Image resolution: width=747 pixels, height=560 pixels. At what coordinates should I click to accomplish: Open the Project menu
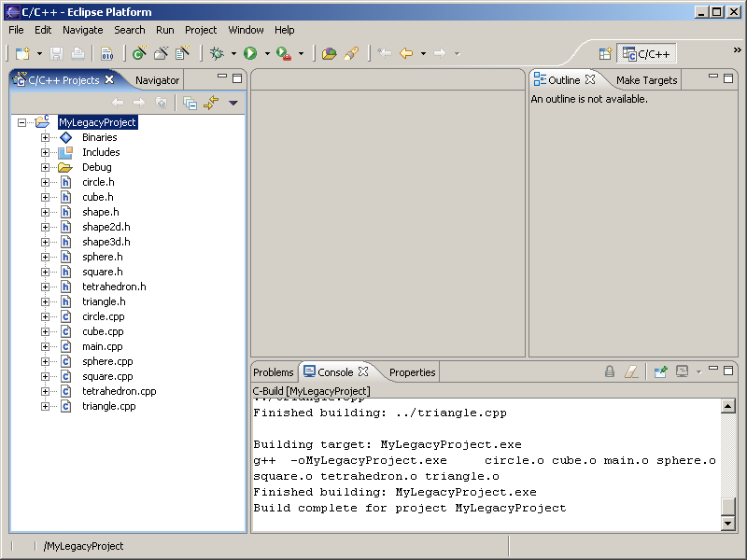(201, 30)
